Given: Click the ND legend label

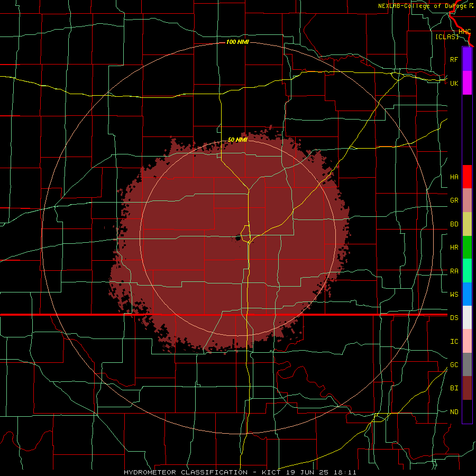Looking at the screenshot, I should point(454,412).
